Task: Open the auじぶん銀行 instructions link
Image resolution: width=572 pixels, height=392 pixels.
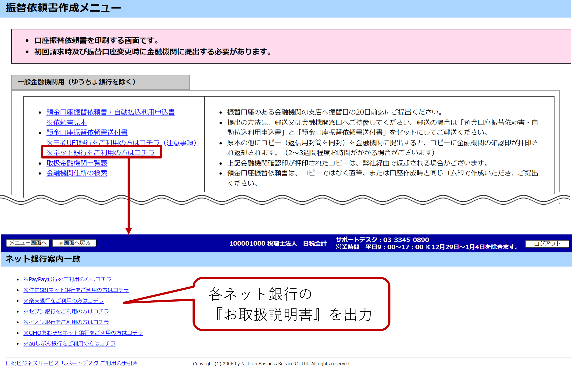Action: coord(69,343)
